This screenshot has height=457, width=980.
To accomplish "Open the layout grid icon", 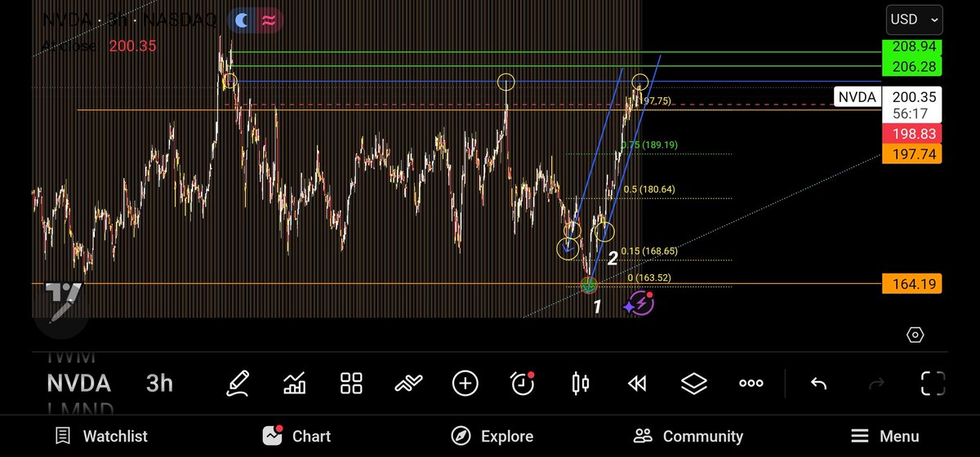I will point(351,383).
